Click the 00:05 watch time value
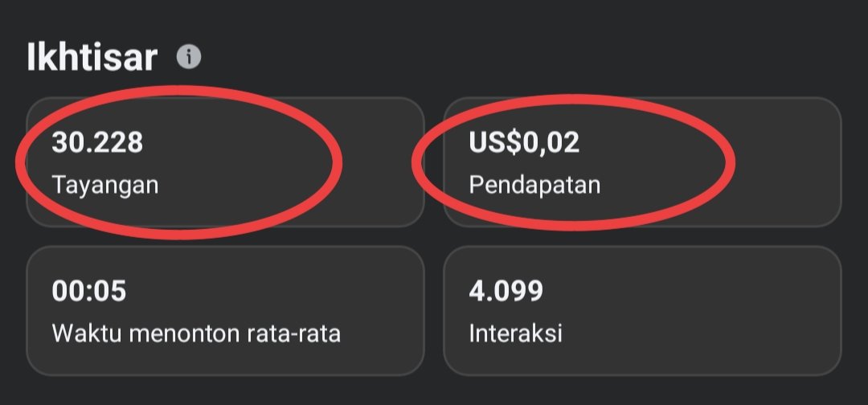 pyautogui.click(x=89, y=291)
